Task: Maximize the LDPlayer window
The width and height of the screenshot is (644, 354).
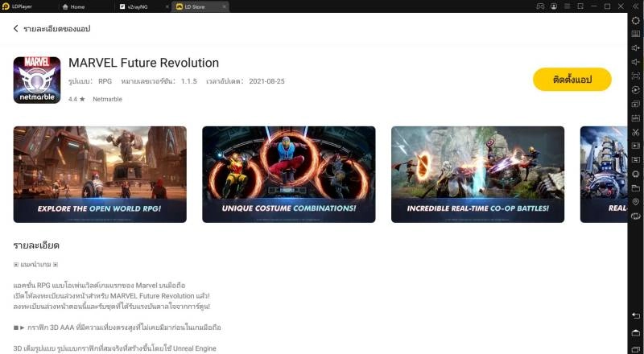Action: tap(608, 6)
